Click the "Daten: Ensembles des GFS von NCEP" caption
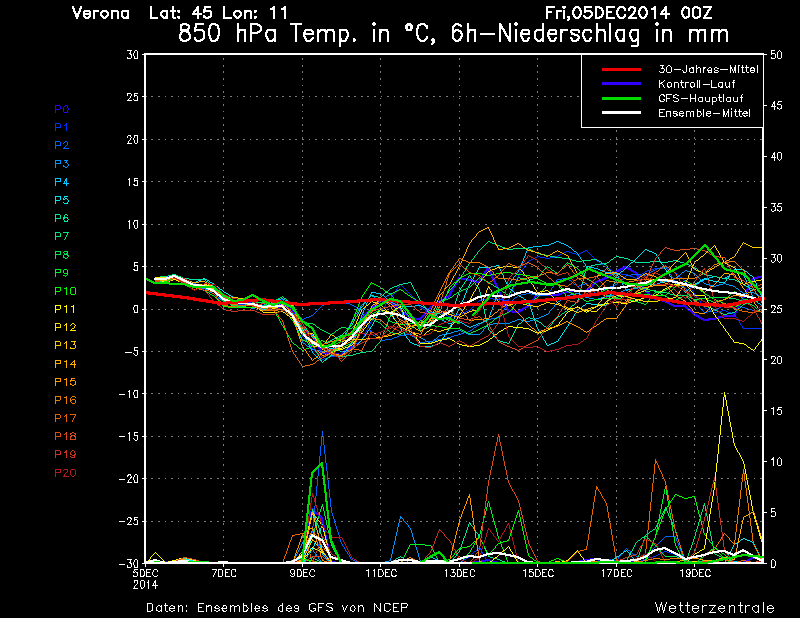800x618 pixels. 277,608
